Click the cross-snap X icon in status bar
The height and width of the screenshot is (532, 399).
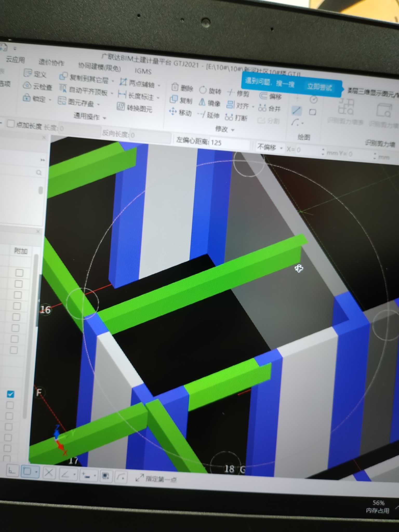click(x=49, y=473)
